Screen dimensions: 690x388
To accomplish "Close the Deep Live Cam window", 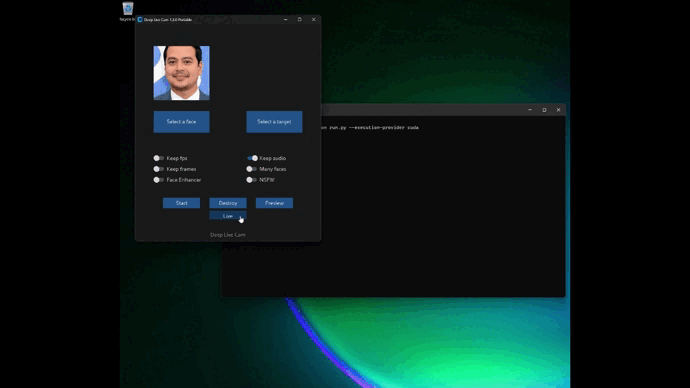I will (x=314, y=19).
